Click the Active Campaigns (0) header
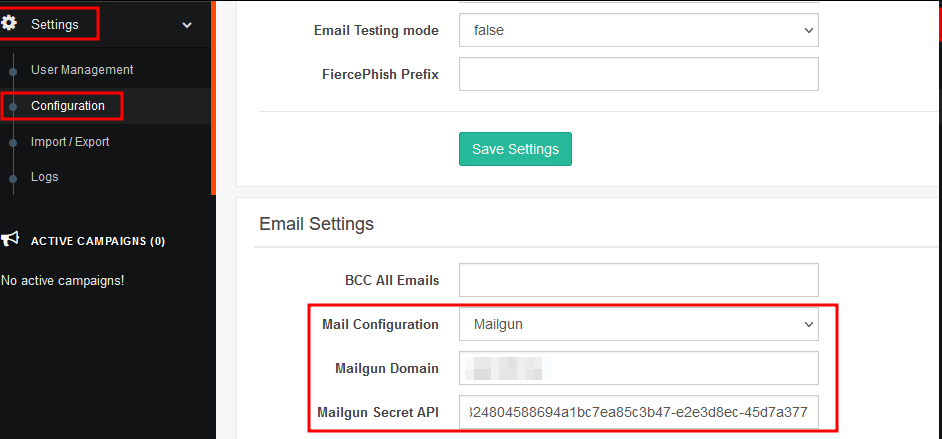This screenshot has height=439, width=942. tap(98, 241)
